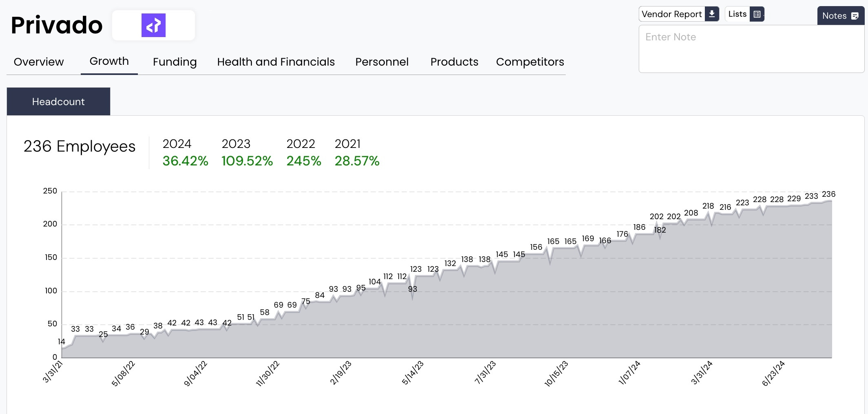View the Competitors tab
The image size is (868, 414).
pos(530,62)
